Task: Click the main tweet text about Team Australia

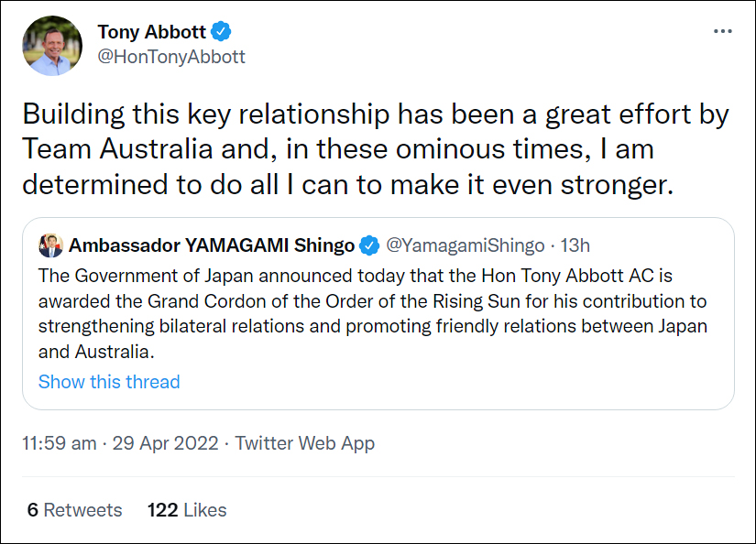Action: (376, 149)
